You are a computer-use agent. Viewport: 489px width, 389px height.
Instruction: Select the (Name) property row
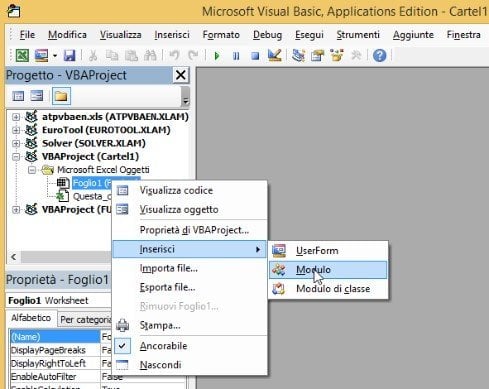[55, 337]
